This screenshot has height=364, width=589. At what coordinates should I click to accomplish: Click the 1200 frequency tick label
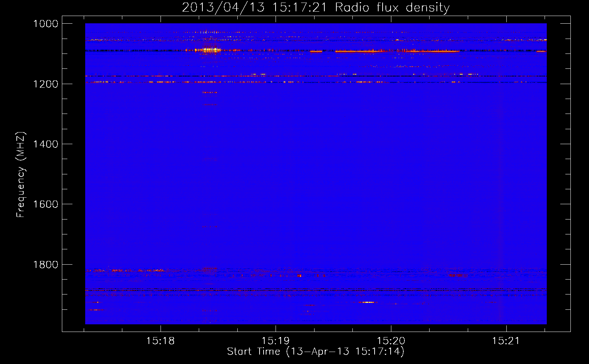pos(46,84)
